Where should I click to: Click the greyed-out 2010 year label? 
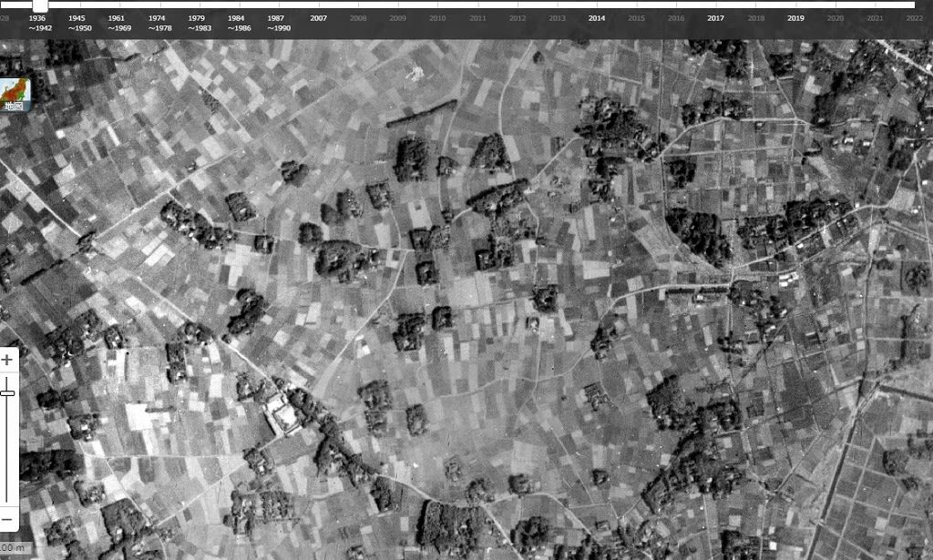437,18
